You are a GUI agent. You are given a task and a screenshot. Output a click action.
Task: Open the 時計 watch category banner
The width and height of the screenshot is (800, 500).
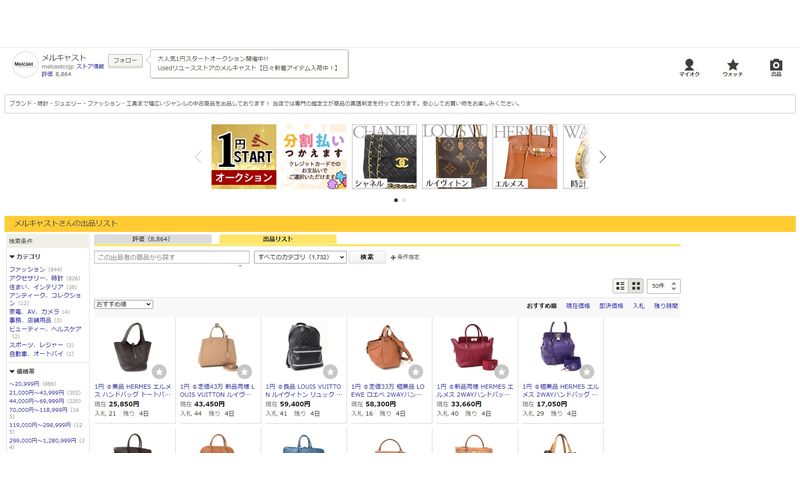coord(577,157)
